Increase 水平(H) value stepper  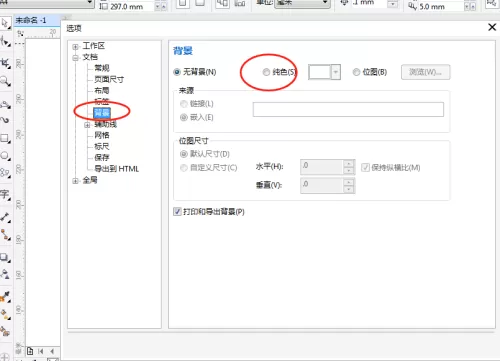pos(349,163)
